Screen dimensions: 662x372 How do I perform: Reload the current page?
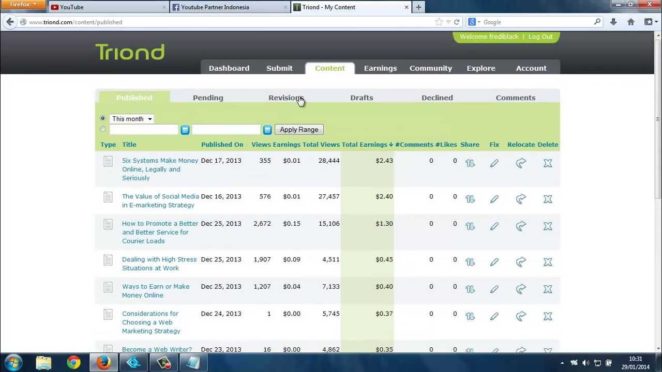(x=456, y=22)
